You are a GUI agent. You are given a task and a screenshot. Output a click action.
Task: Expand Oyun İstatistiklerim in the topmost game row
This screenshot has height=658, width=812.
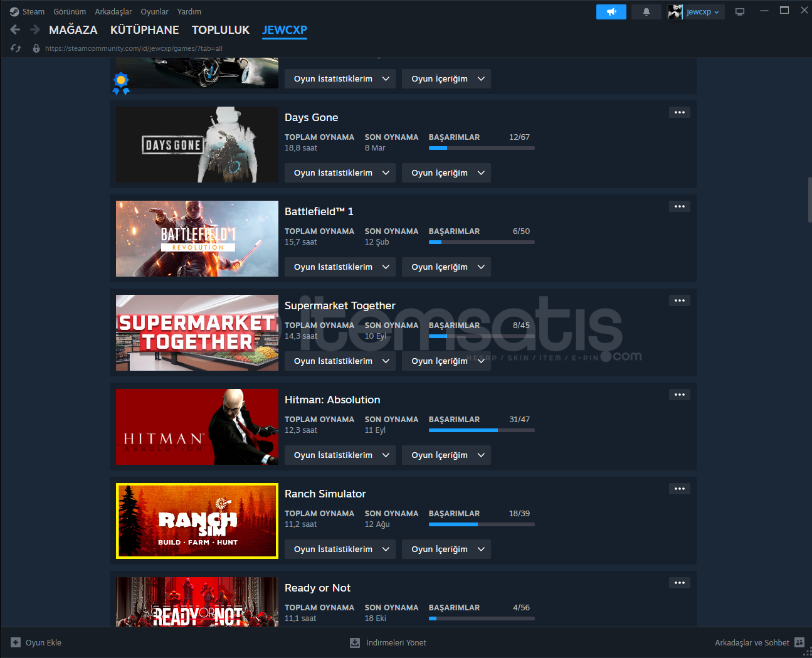click(340, 78)
